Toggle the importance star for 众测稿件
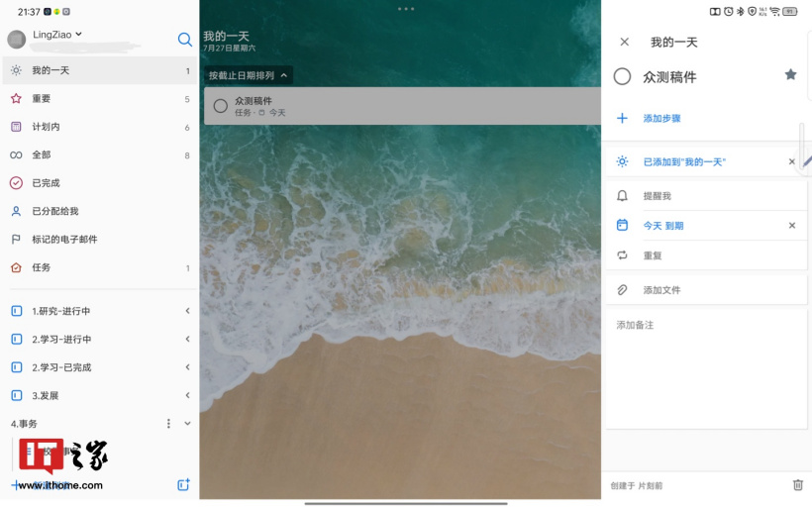812x507 pixels. (x=790, y=75)
